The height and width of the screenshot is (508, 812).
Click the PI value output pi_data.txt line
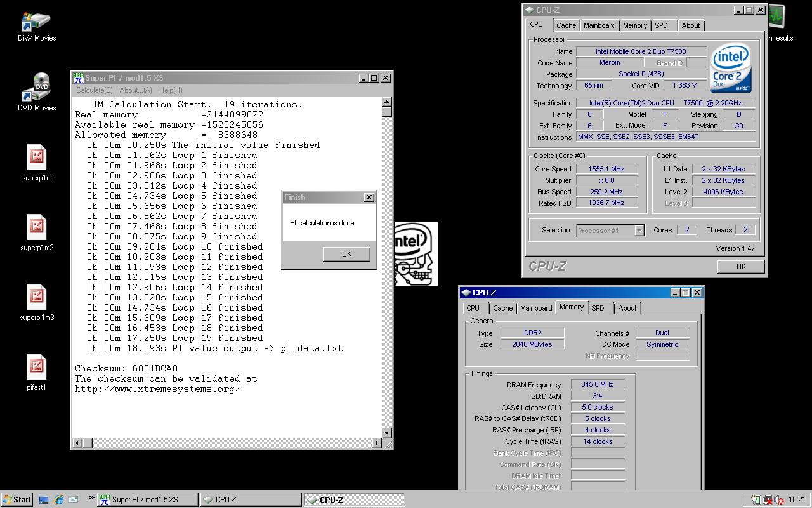214,348
